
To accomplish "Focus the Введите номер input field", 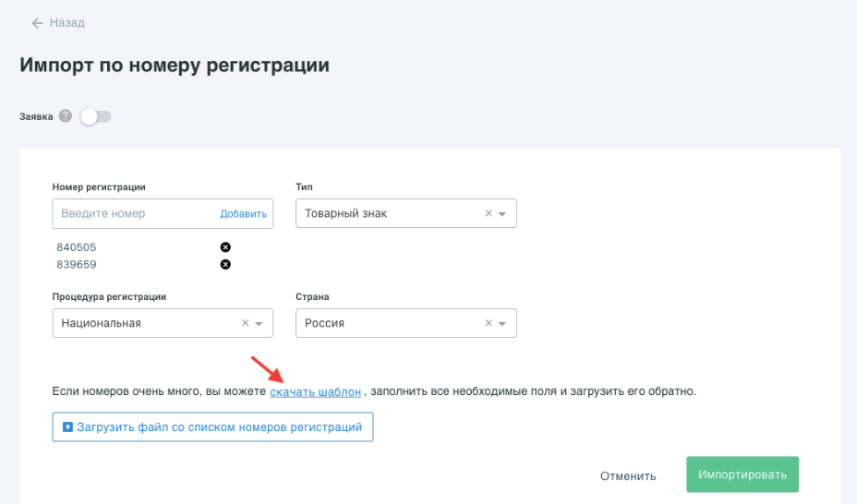I will tap(134, 213).
